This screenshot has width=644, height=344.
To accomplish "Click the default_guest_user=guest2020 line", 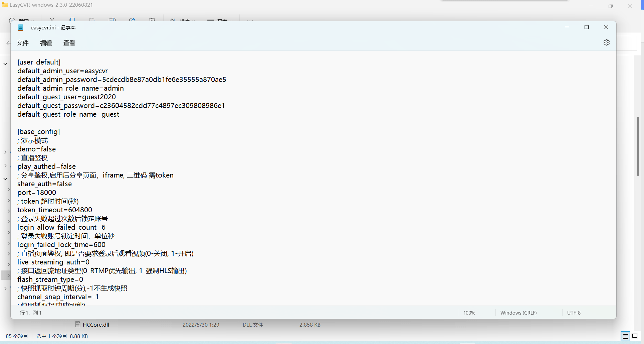I will (67, 97).
